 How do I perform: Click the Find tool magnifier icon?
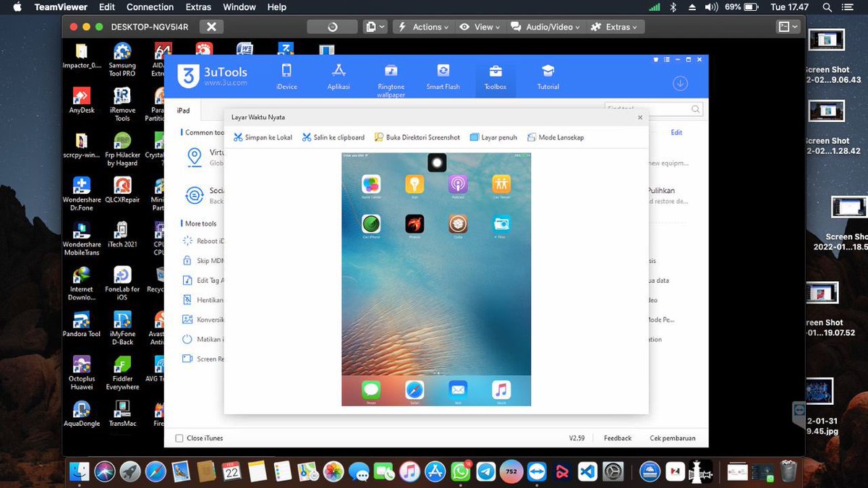[695, 109]
